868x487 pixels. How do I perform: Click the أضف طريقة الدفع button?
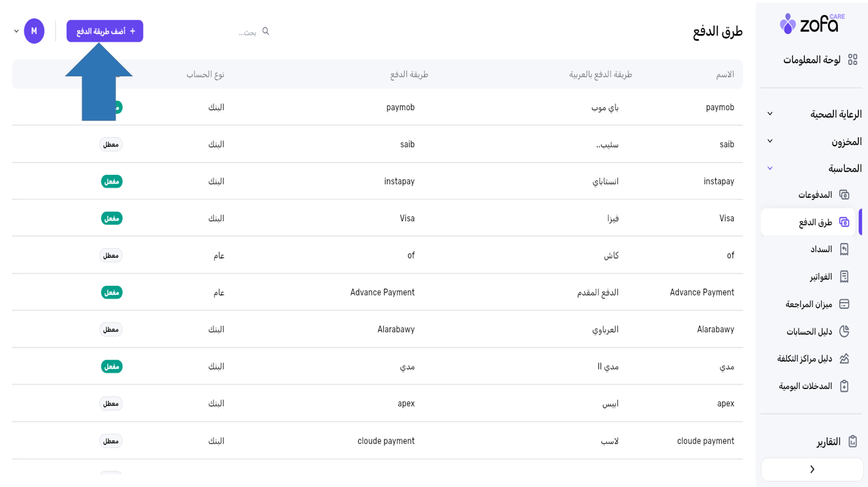coord(104,31)
